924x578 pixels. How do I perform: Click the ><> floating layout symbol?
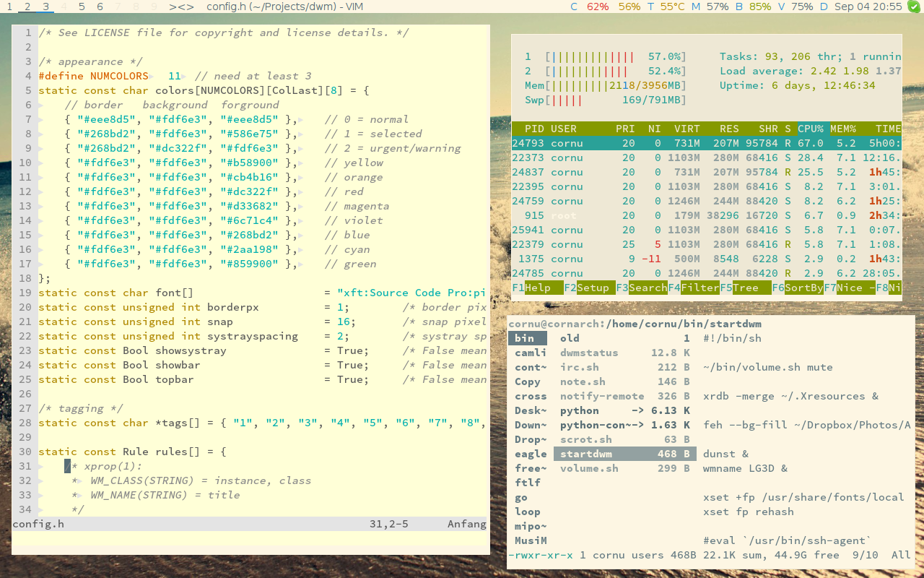181,7
